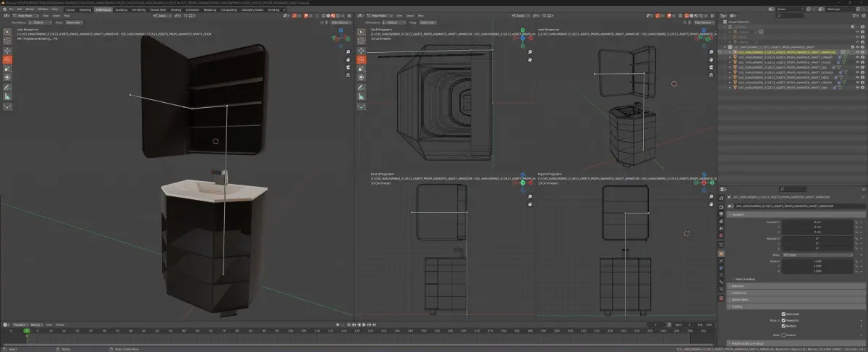The image size is (868, 352).
Task: Select the Scale tool in main viewport
Action: click(7, 69)
